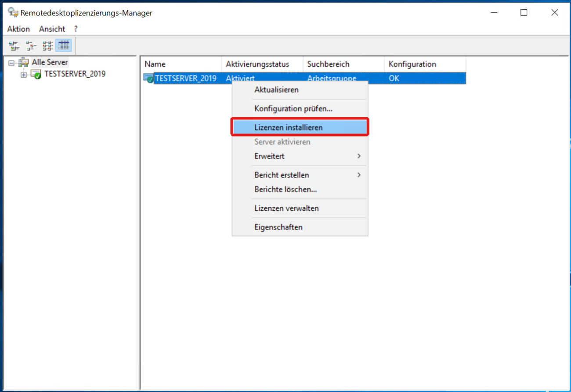Select the list view toolbar icon
This screenshot has height=392, width=571.
tap(47, 45)
